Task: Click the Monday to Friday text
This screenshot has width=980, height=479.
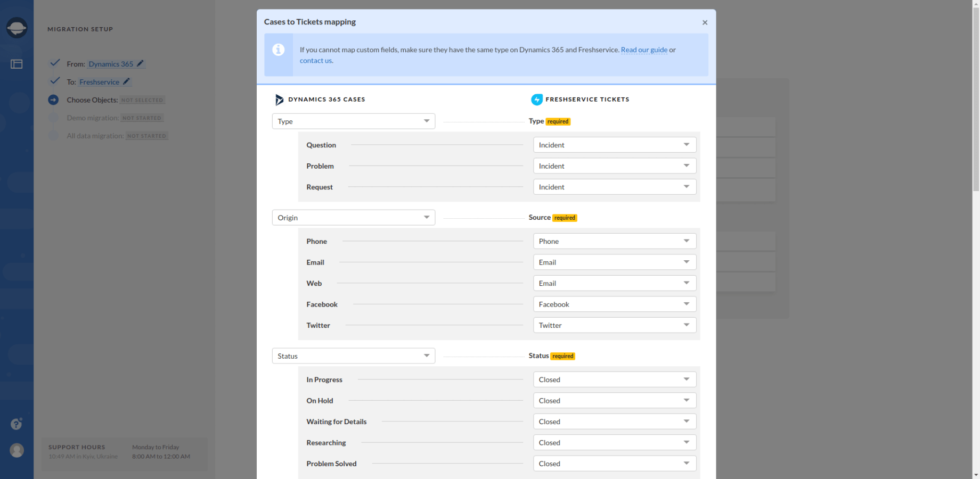Action: (x=156, y=447)
